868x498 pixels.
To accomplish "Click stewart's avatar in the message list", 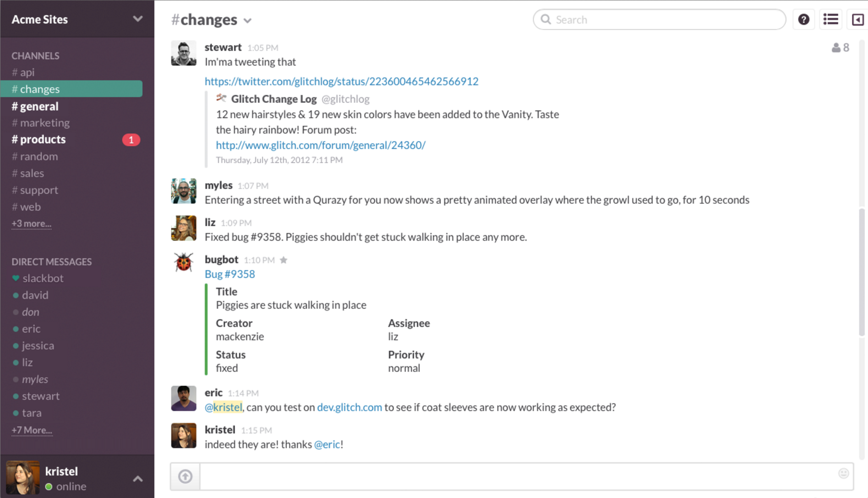I will tap(183, 53).
